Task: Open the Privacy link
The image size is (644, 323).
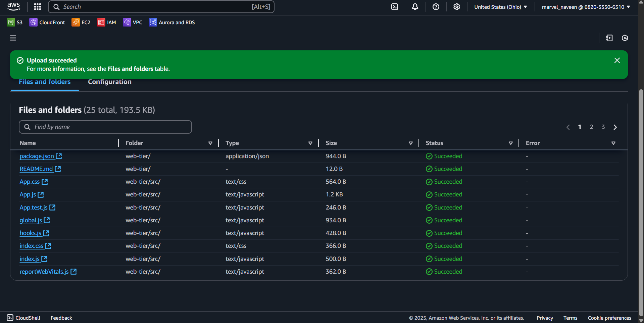Action: click(545, 318)
